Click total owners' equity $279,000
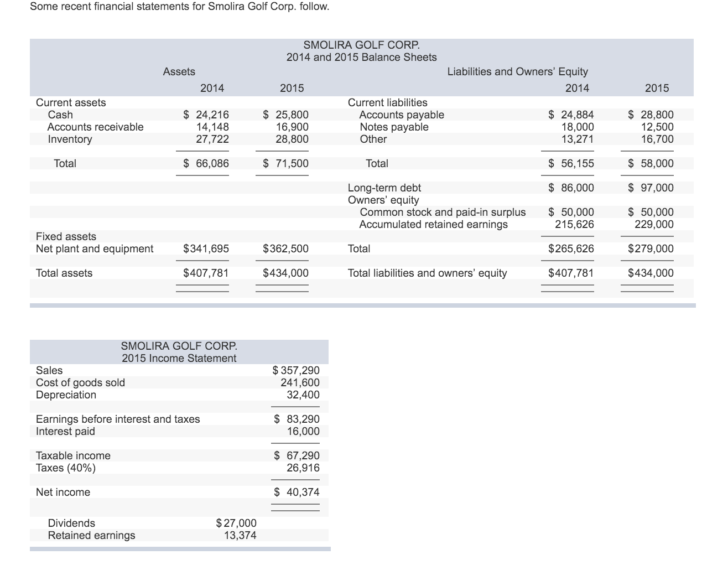The width and height of the screenshot is (728, 570). [x=651, y=248]
